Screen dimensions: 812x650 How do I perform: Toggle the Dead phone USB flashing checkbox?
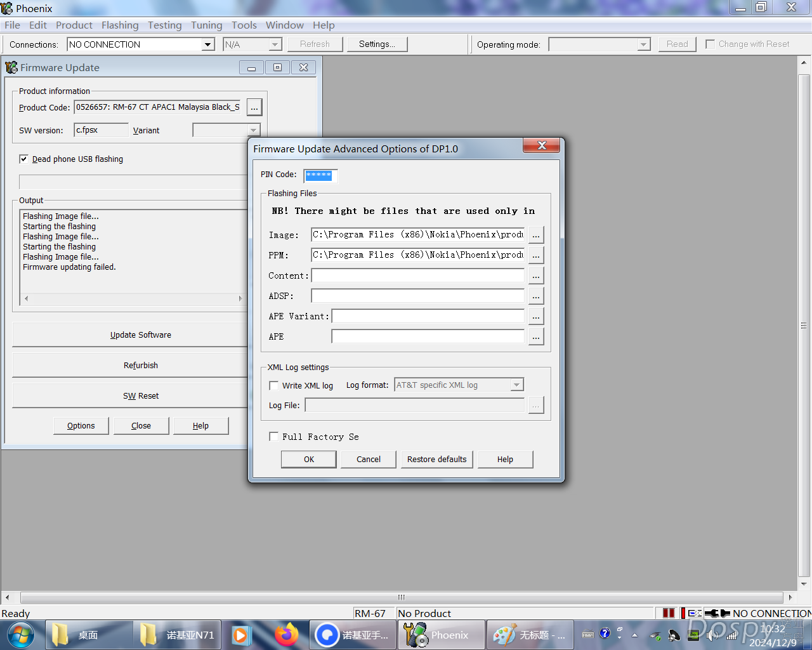point(24,159)
